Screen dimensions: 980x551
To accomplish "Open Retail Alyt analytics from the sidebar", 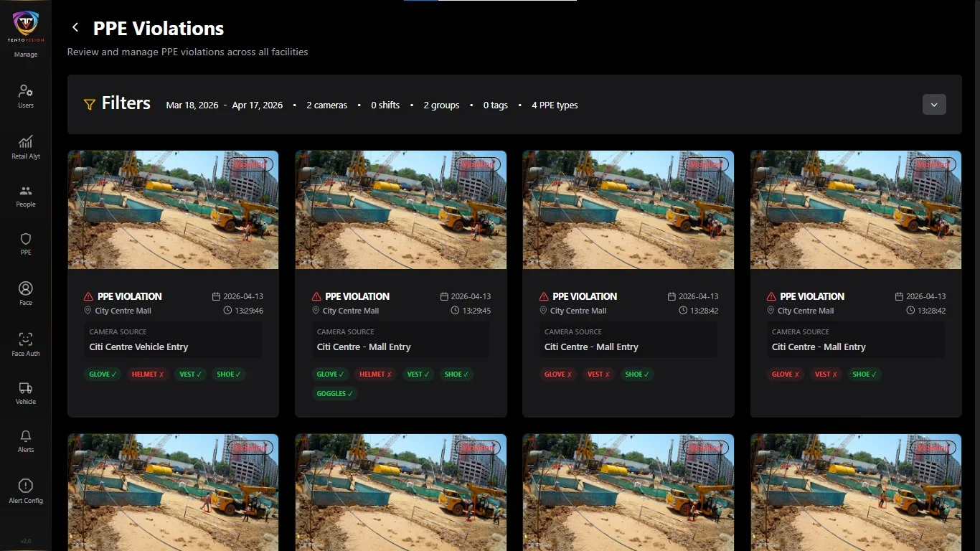I will pyautogui.click(x=26, y=147).
